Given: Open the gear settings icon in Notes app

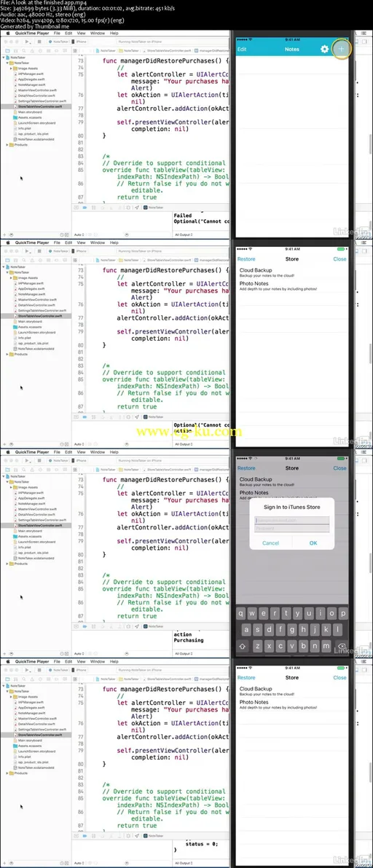Looking at the screenshot, I should point(324,50).
